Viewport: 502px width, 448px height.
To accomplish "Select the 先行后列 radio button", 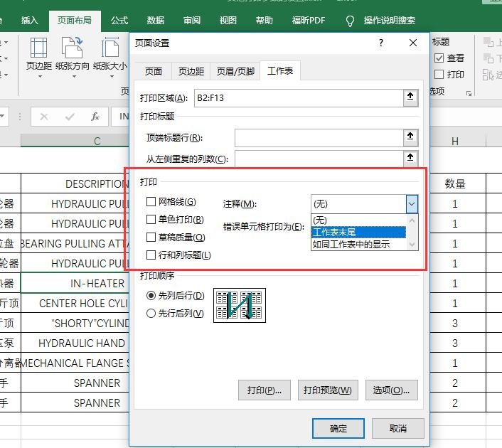I will (x=151, y=313).
